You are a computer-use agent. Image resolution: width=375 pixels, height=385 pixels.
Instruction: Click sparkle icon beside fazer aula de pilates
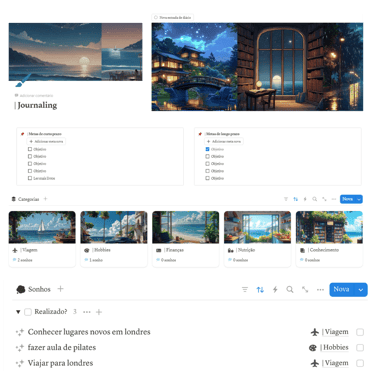[x=20, y=348]
